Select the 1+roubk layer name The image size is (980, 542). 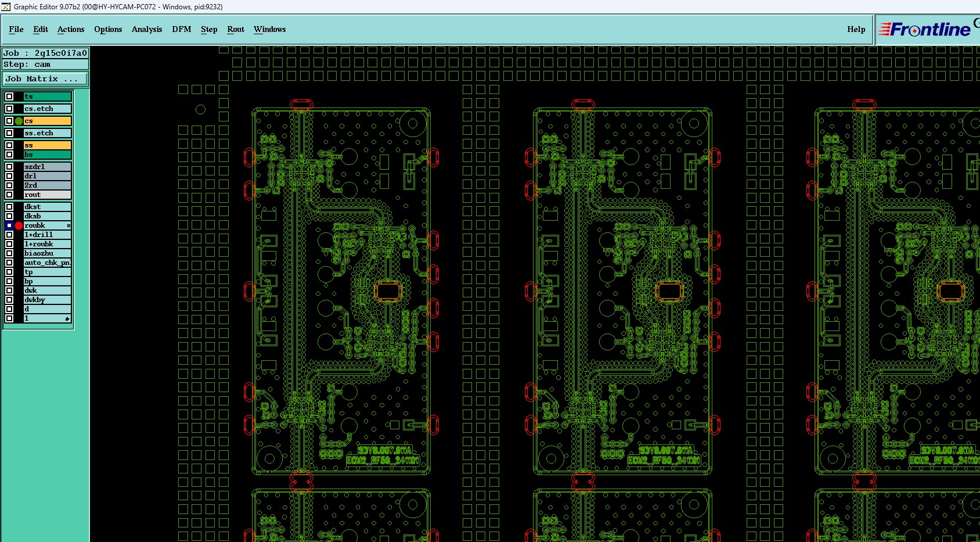pyautogui.click(x=48, y=244)
